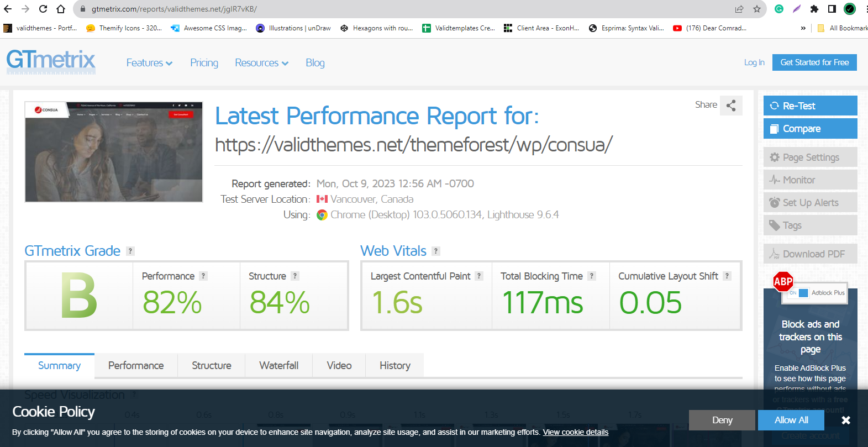868x447 pixels.
Task: Switch to the Performance tab
Action: 136,366
